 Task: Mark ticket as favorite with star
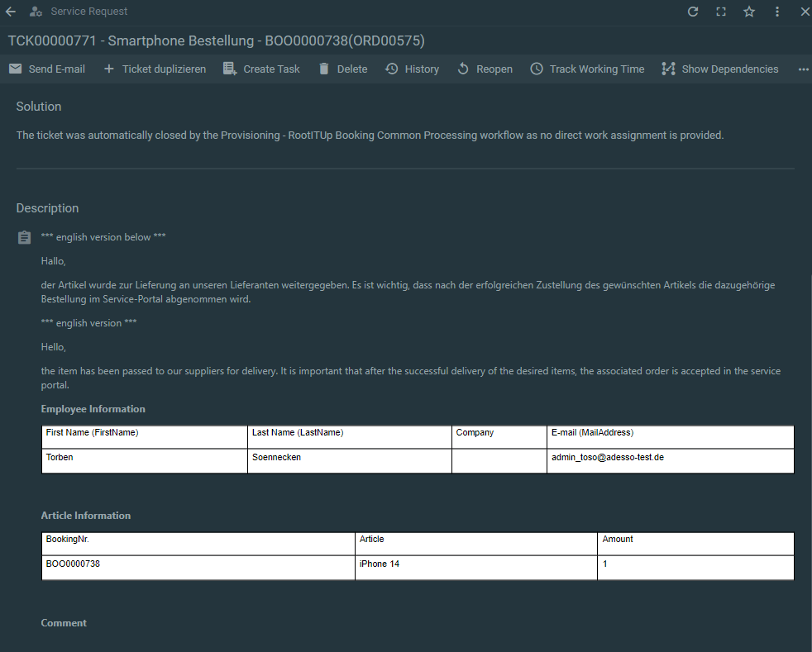[749, 12]
